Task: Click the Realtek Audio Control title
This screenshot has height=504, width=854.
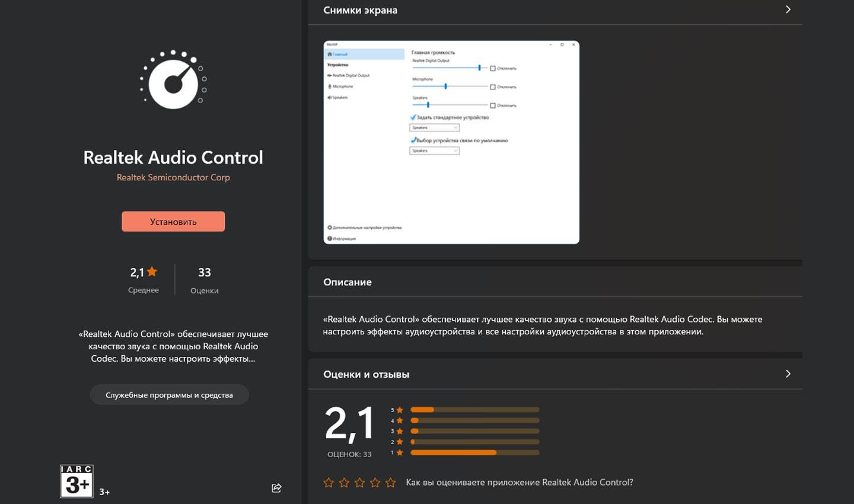Action: coord(173,157)
